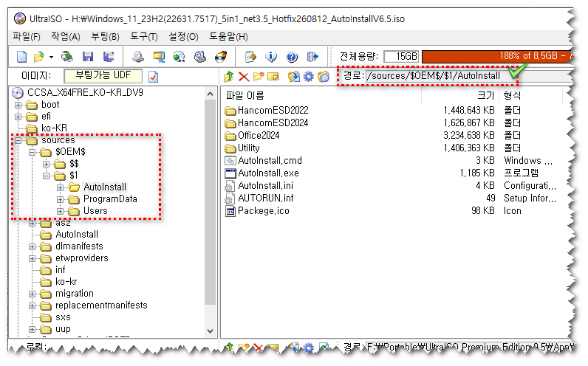Image resolution: width=588 pixels, height=366 pixels.
Task: Select the CCSA_X64FRE_KO-KR_DV9 root node
Action: (85, 92)
